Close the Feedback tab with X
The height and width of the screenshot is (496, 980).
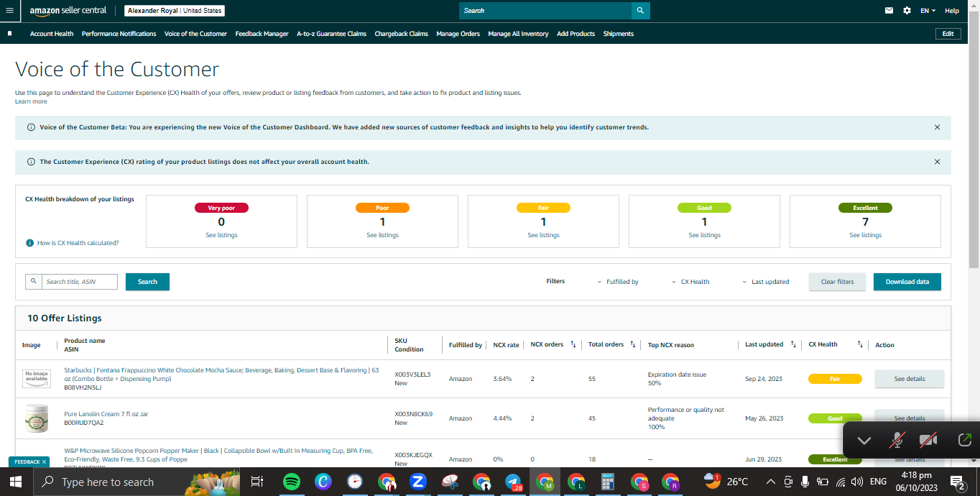click(44, 462)
